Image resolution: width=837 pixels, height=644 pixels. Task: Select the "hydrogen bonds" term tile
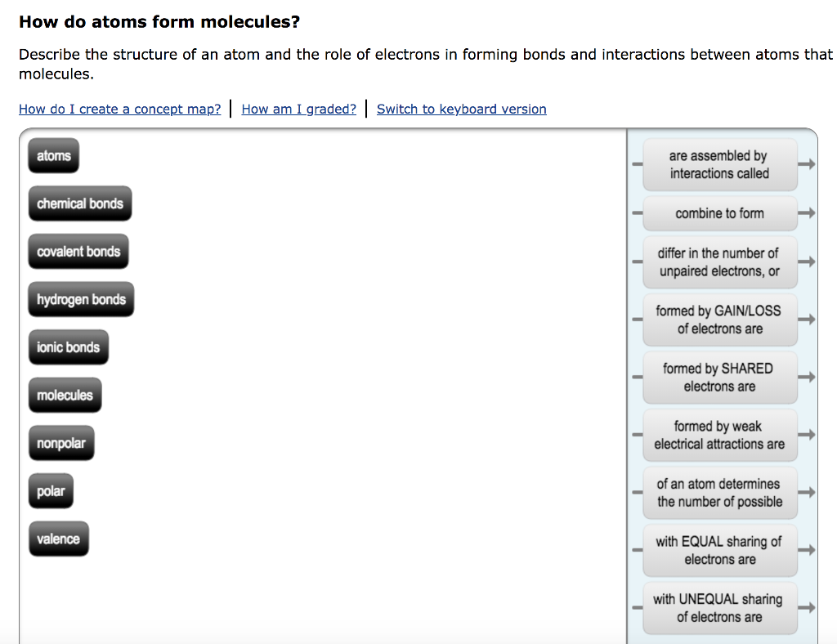point(80,299)
